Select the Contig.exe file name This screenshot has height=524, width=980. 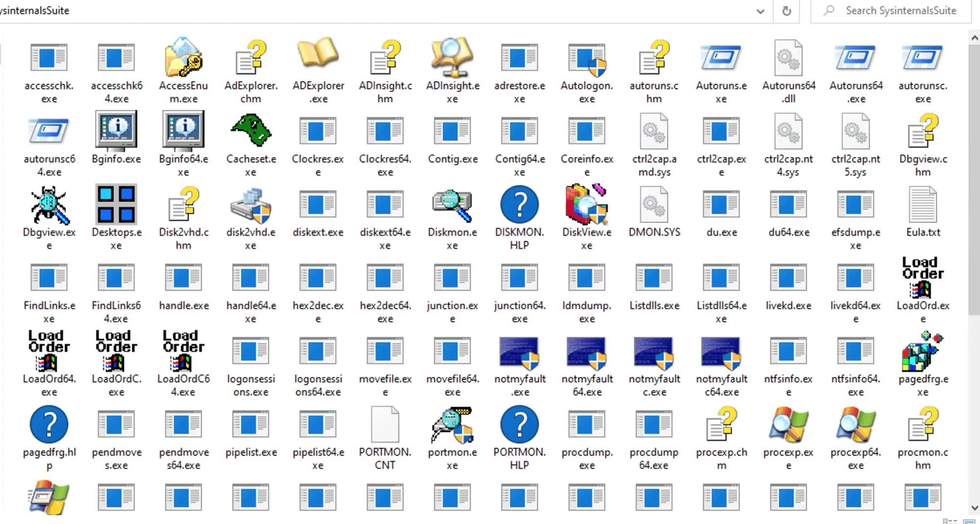tap(453, 159)
